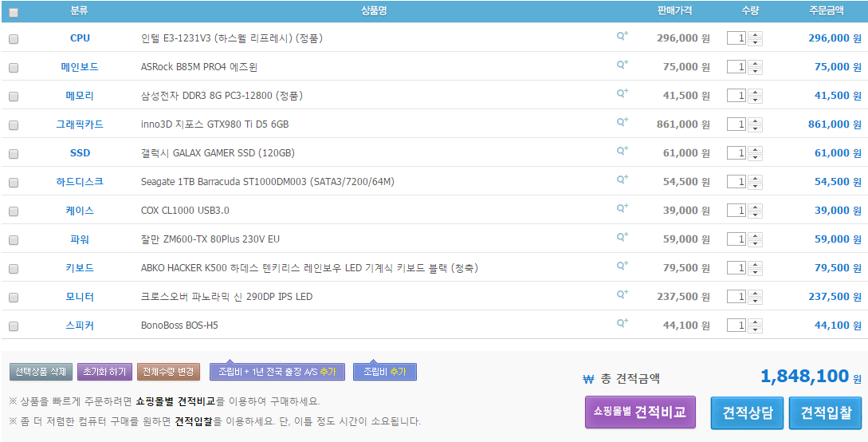Image resolution: width=868 pixels, height=442 pixels.
Task: Increase quantity for the 메모리 row
Action: coord(755,93)
